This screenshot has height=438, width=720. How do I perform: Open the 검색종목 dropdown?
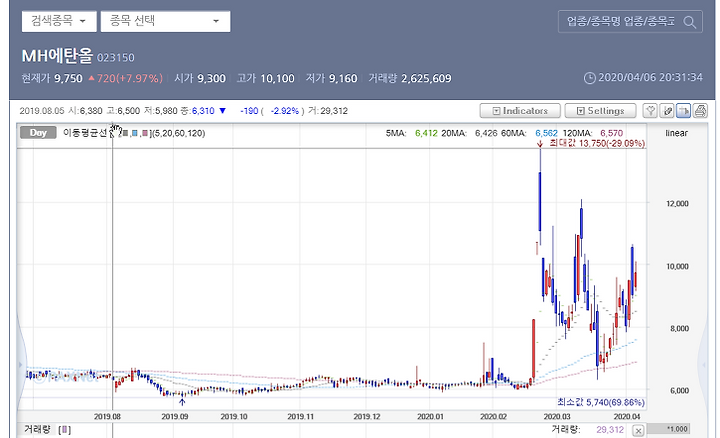click(x=59, y=21)
